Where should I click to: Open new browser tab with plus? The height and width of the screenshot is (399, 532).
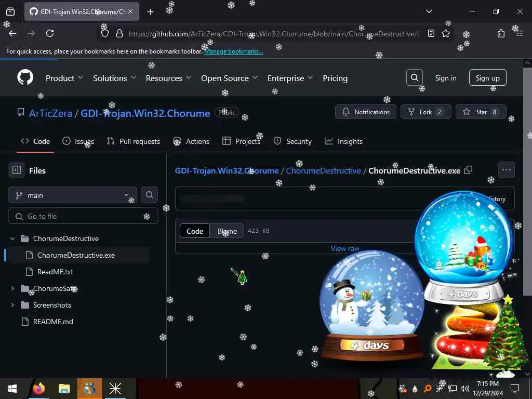tap(150, 12)
